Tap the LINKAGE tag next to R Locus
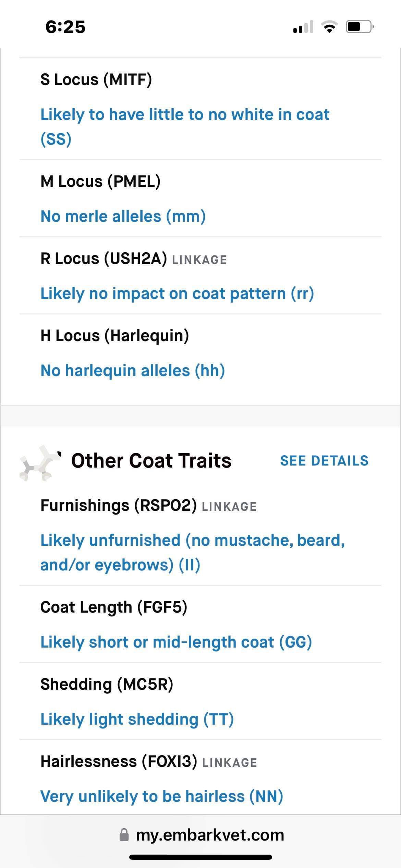Image resolution: width=401 pixels, height=868 pixels. (199, 260)
